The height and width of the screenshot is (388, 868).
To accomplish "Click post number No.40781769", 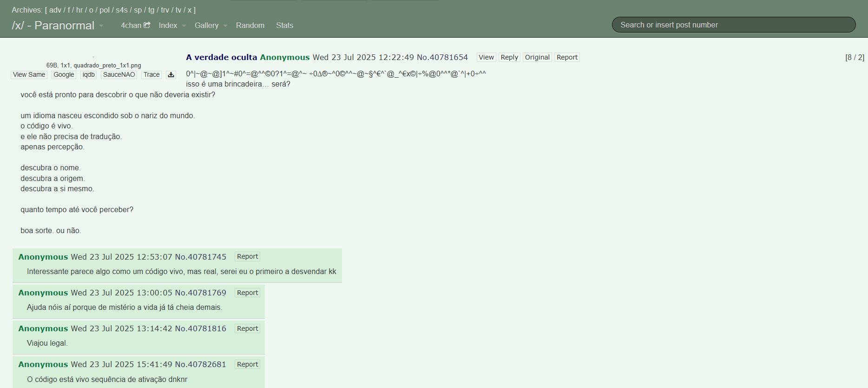I will pyautogui.click(x=201, y=293).
